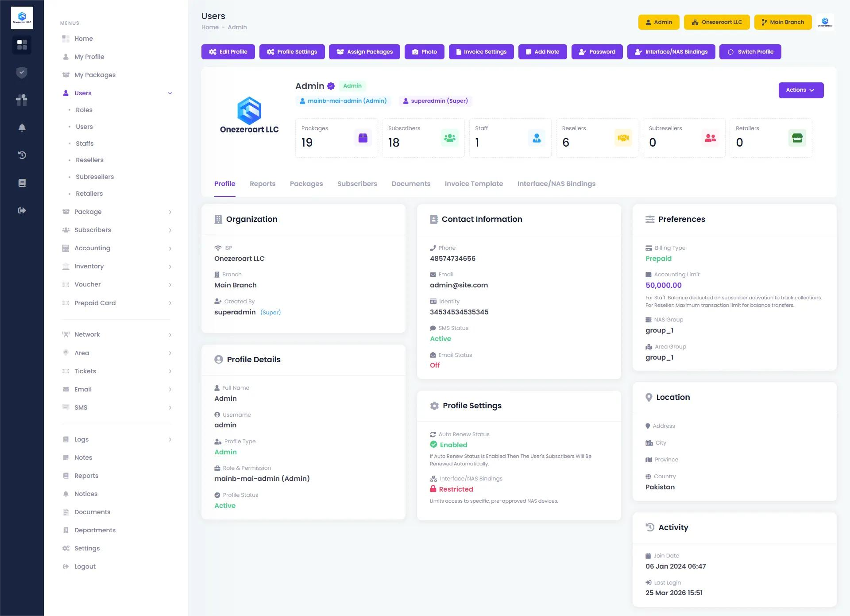
Task: Click the Home breadcrumb link
Action: 210,27
